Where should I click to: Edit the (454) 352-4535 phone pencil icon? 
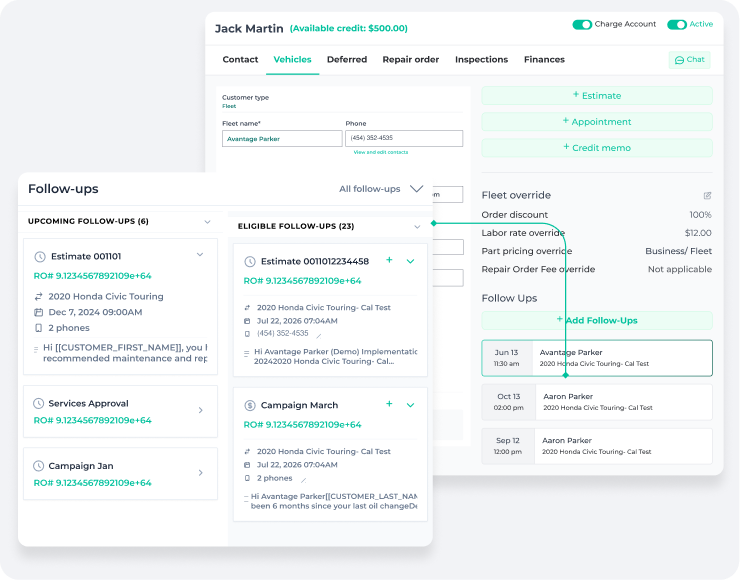(x=319, y=336)
